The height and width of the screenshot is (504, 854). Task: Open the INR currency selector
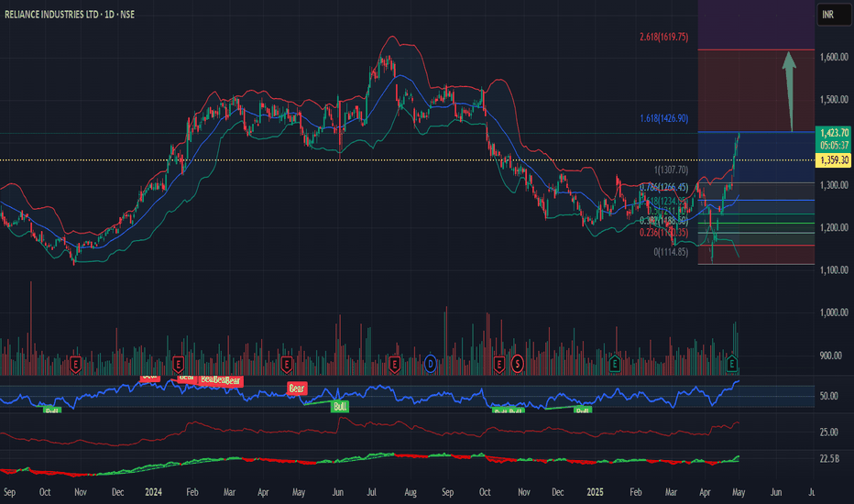coord(833,15)
